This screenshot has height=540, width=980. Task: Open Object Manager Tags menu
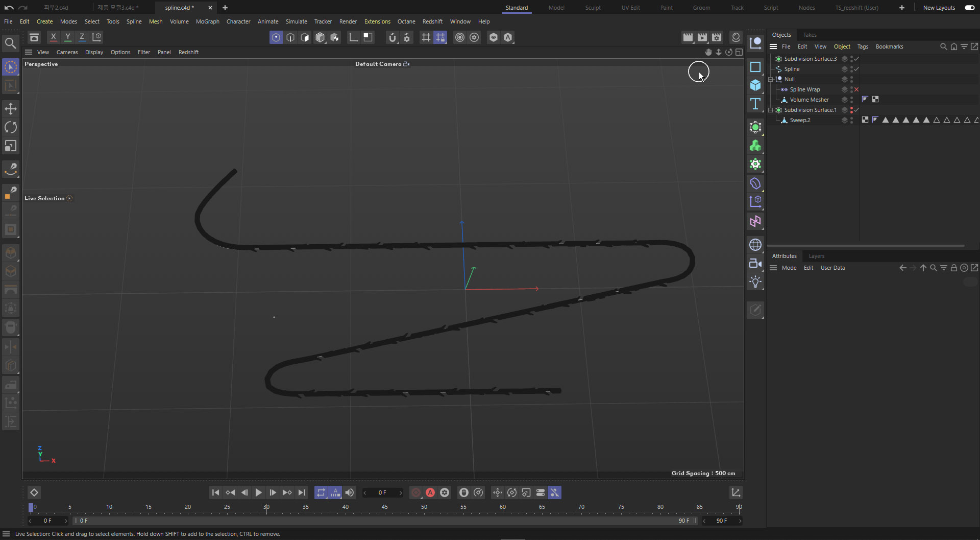pos(863,46)
